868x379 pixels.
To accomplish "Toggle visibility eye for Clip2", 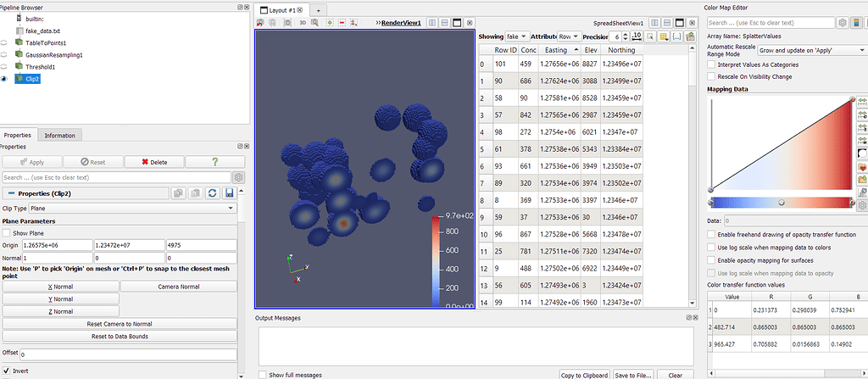I will [4, 79].
